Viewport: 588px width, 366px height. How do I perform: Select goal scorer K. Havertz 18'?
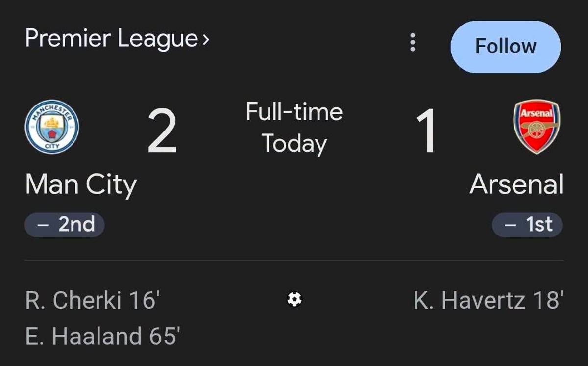pyautogui.click(x=488, y=300)
